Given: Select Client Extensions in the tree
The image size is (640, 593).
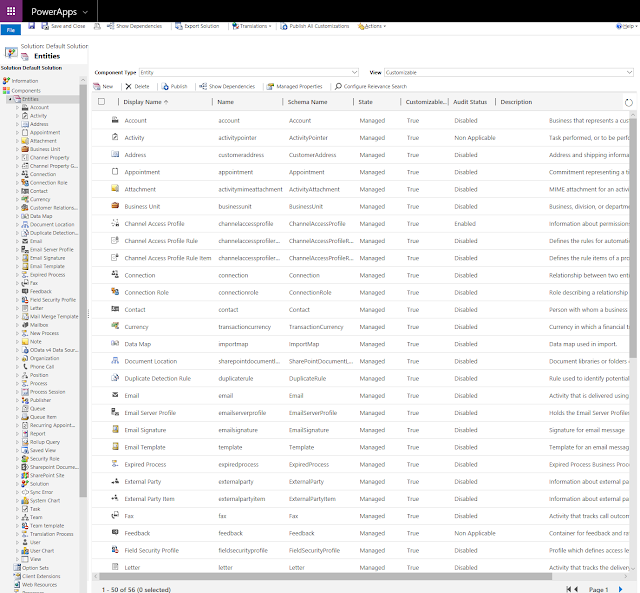Looking at the screenshot, I should (x=41, y=576).
